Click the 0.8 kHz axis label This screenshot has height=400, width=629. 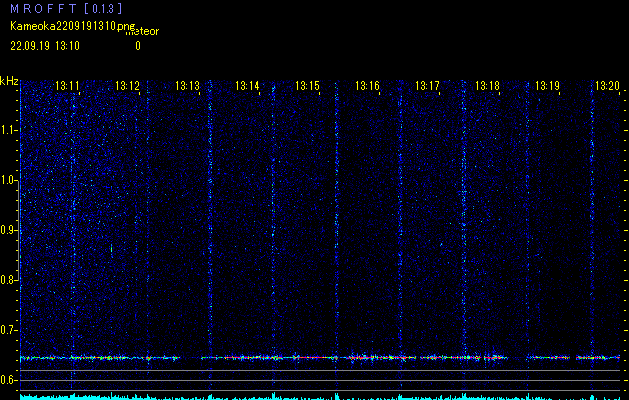pos(8,280)
